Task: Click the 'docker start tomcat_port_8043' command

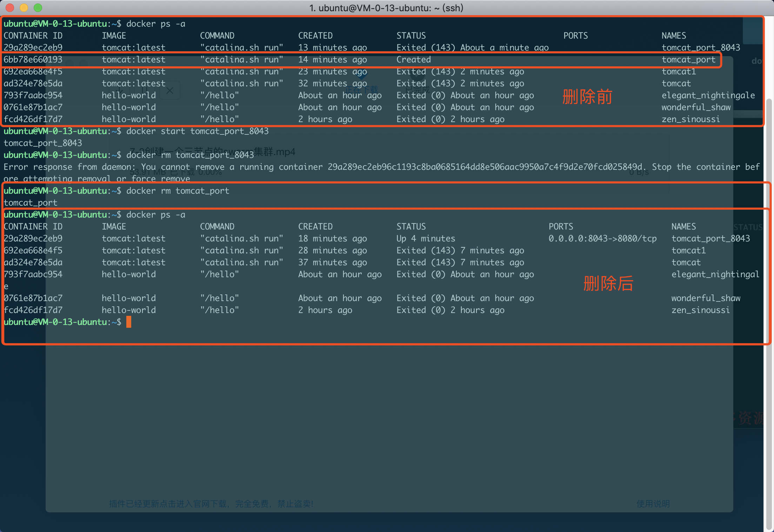Action: pyautogui.click(x=198, y=131)
